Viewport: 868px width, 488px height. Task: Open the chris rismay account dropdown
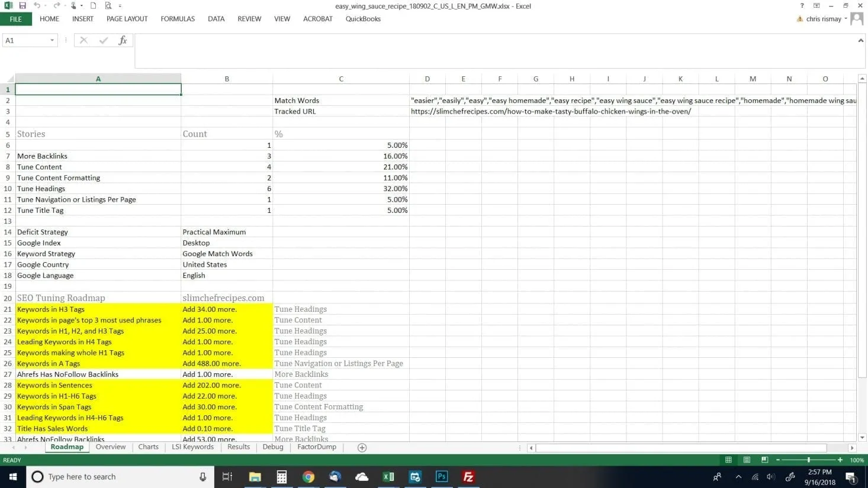pyautogui.click(x=846, y=19)
